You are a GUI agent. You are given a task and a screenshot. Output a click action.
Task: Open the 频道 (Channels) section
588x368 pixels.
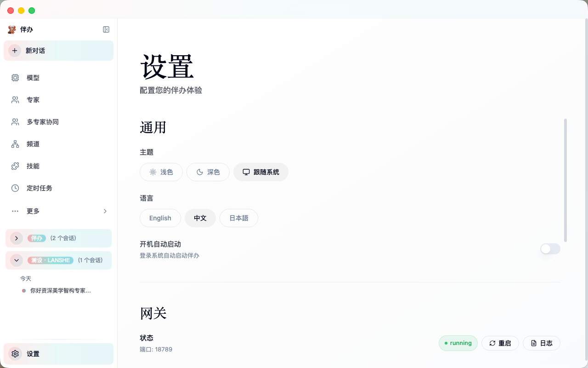[33, 144]
